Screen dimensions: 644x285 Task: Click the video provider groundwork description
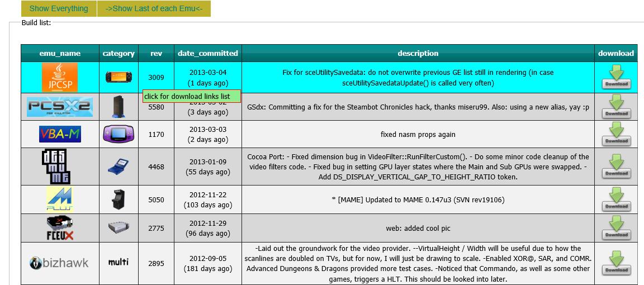418,264
